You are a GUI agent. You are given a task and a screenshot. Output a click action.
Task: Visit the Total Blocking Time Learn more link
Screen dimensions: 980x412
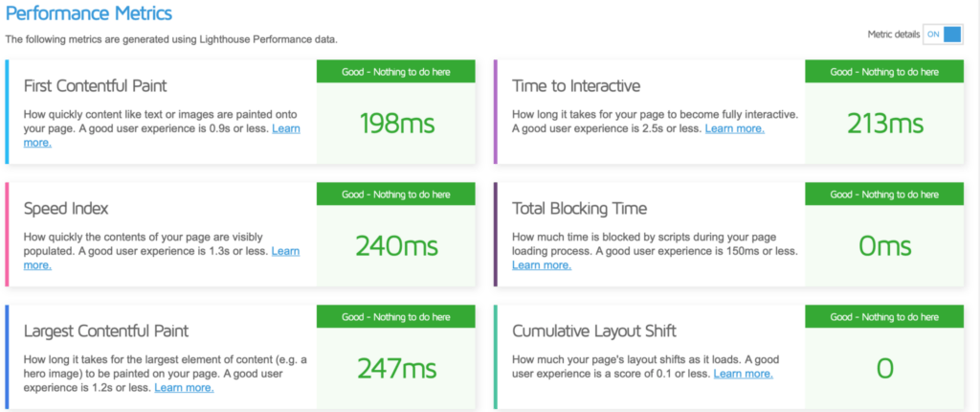(x=542, y=265)
